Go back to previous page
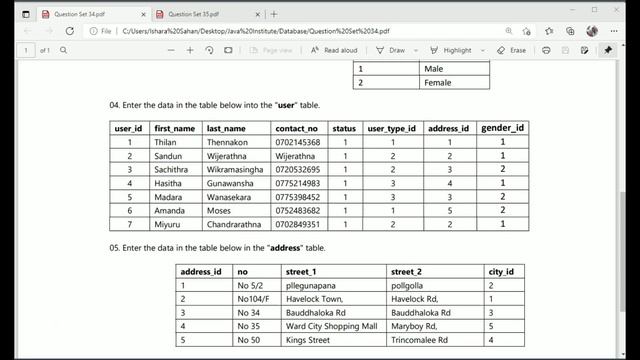 tap(28, 31)
